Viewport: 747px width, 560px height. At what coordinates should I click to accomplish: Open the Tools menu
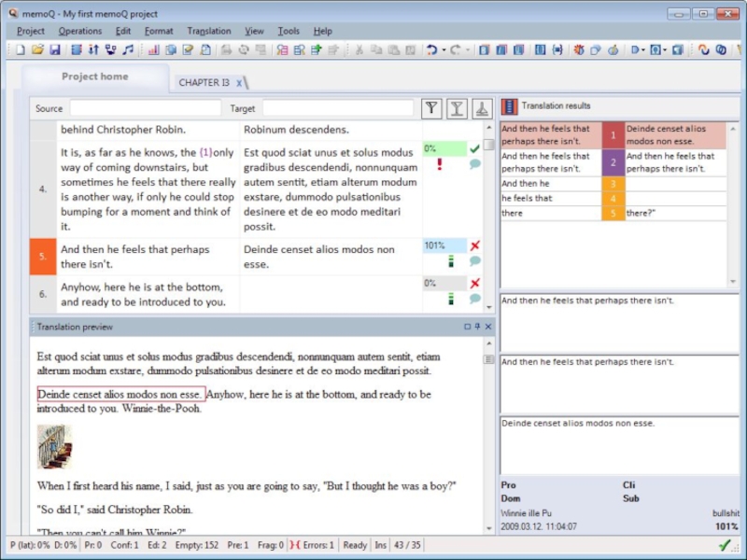[289, 31]
